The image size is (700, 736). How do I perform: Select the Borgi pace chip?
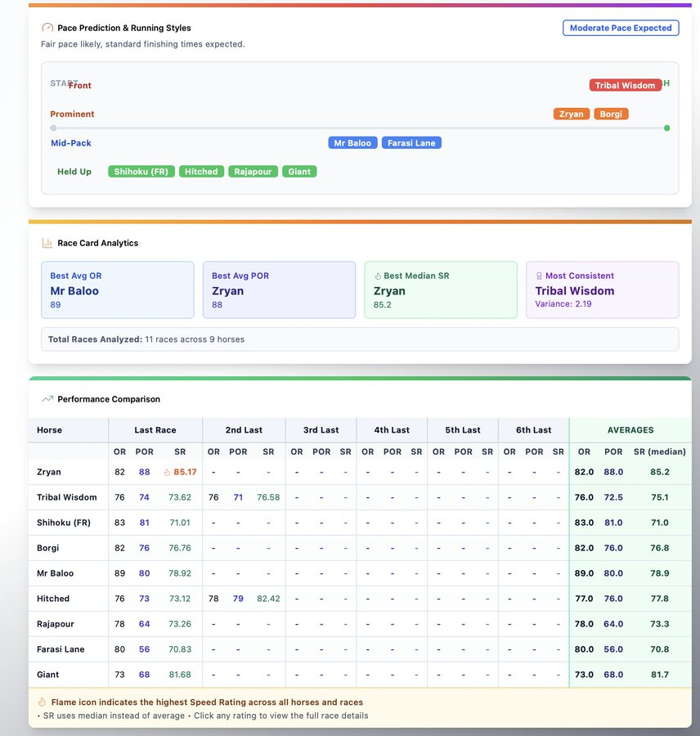point(611,114)
